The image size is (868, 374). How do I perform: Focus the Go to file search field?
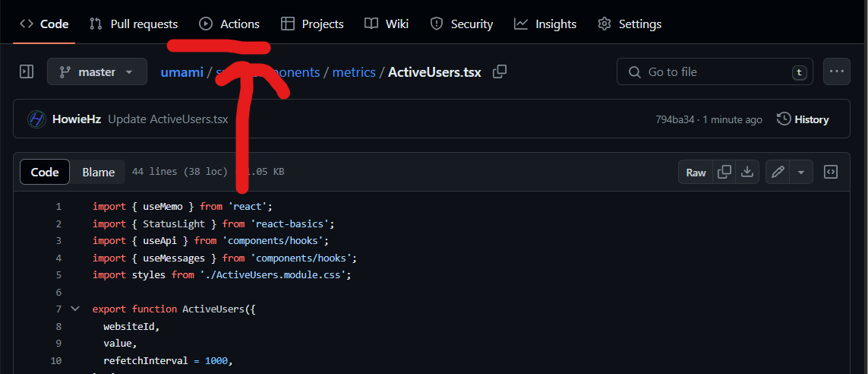pyautogui.click(x=715, y=71)
